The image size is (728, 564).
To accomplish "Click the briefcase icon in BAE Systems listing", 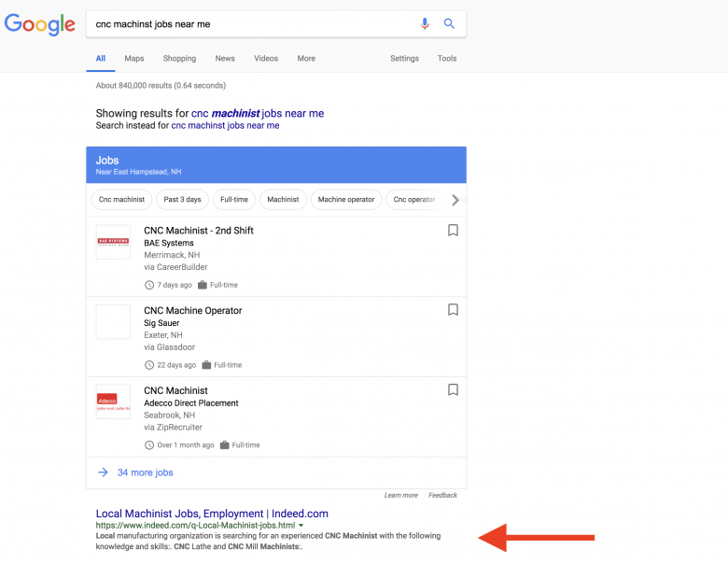I will tap(203, 285).
